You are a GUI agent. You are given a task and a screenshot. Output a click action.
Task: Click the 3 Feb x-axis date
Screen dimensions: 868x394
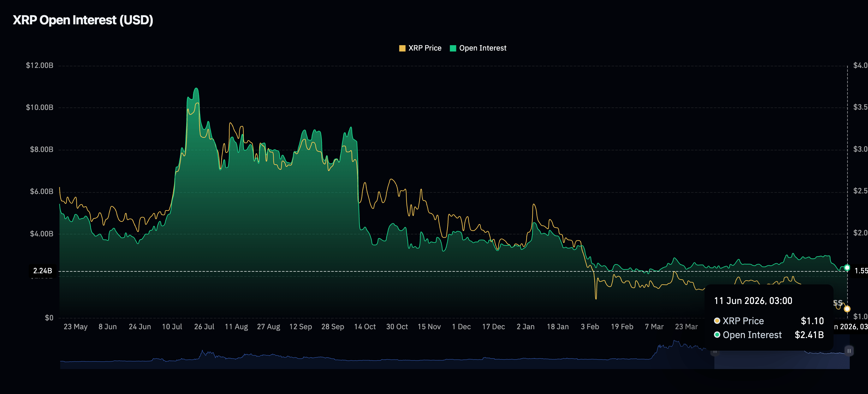pos(590,326)
